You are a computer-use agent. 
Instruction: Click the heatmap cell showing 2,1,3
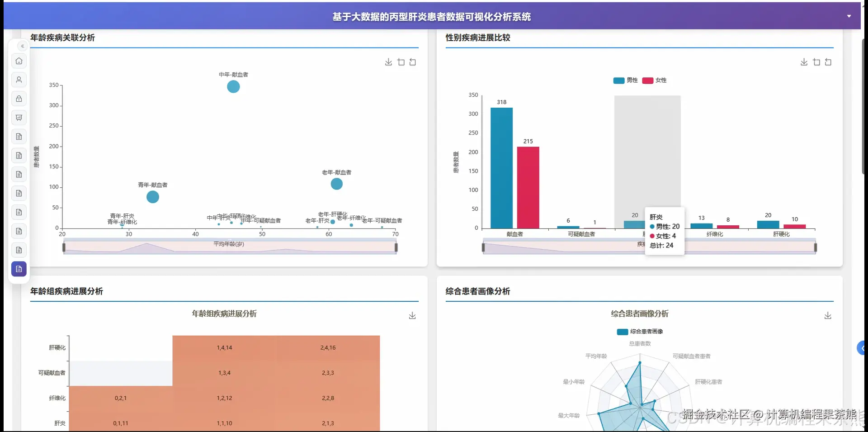pyautogui.click(x=328, y=422)
